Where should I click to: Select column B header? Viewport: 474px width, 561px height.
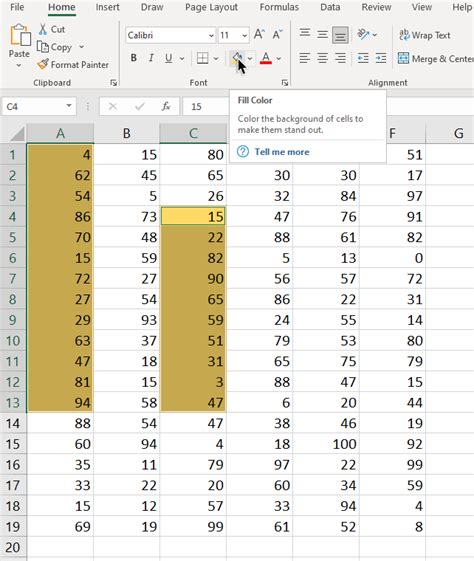click(127, 133)
